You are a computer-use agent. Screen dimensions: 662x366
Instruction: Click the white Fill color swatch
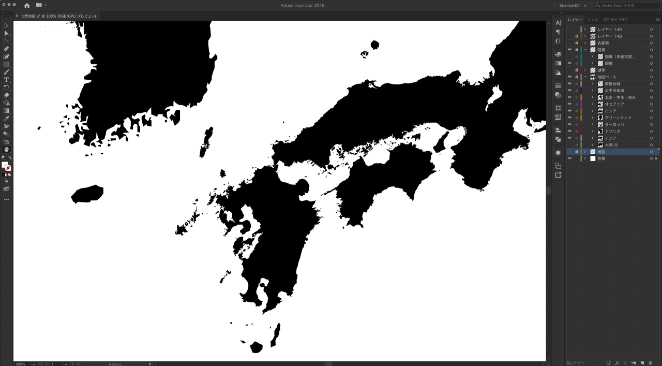click(5, 165)
